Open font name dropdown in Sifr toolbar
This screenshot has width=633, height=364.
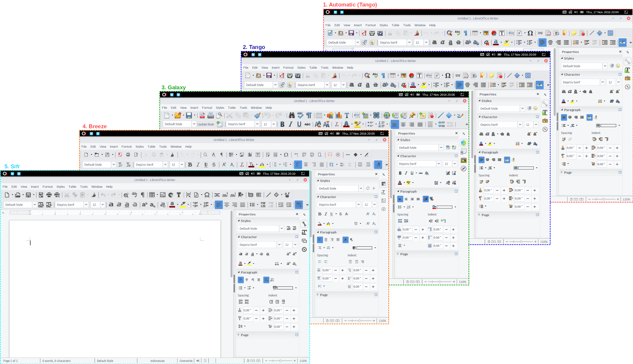(x=86, y=205)
